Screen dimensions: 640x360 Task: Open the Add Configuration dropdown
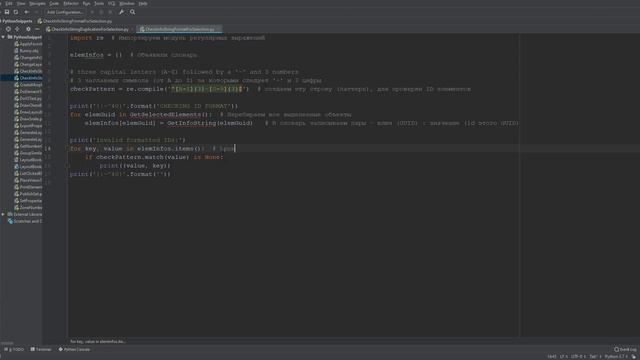tap(64, 12)
